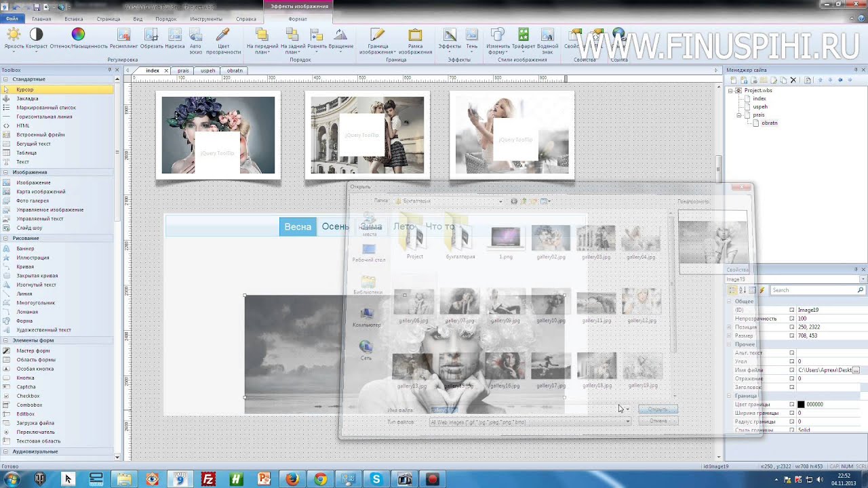The width and height of the screenshot is (868, 488).
Task: Click Change shape (Изменить форму)
Action: (498, 41)
